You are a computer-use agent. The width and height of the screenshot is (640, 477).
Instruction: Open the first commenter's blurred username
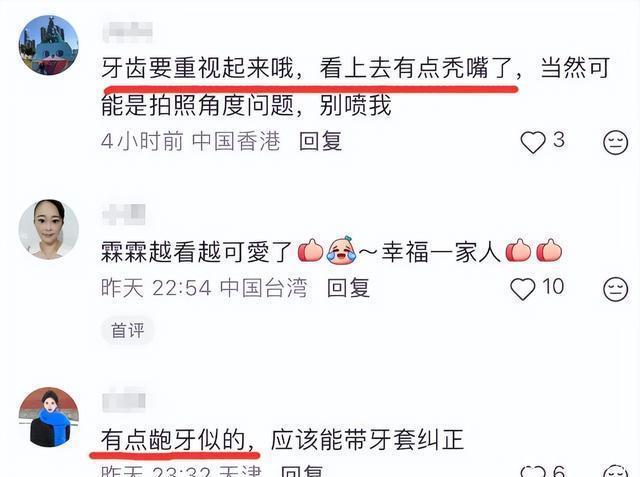[128, 32]
